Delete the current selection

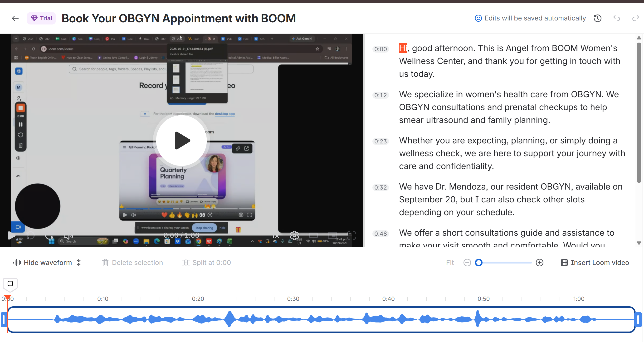pos(132,263)
